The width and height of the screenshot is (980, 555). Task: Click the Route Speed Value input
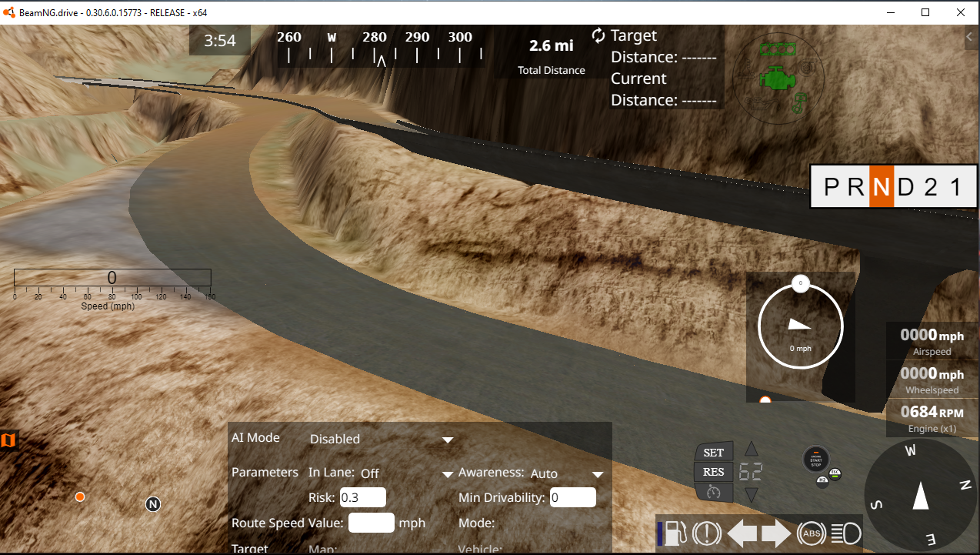[372, 523]
